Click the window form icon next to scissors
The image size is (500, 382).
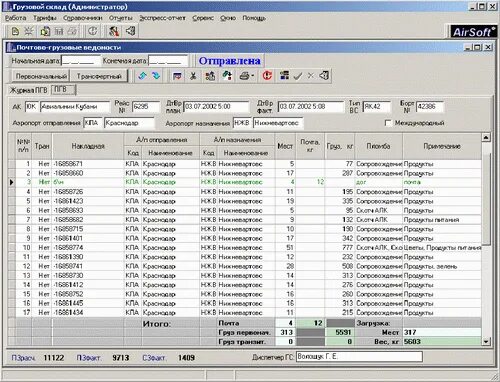(177, 76)
